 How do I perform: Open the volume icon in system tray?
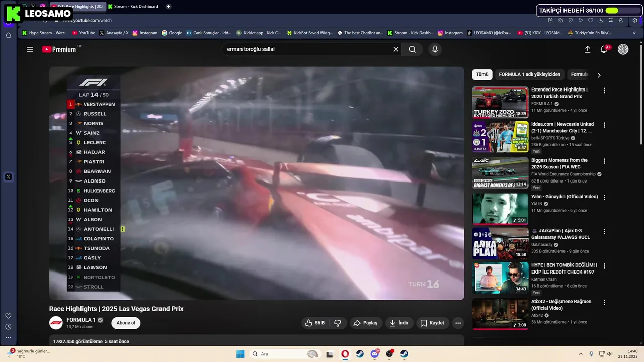click(x=609, y=354)
